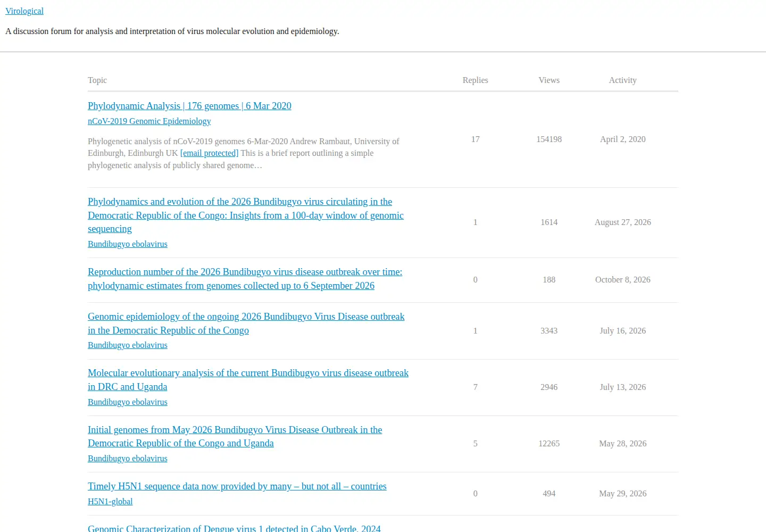Viewport: 766px width, 532px height.
Task: Select Bundibugyo ebolavirus tag under Molecular evolutionary topic
Action: 128,402
